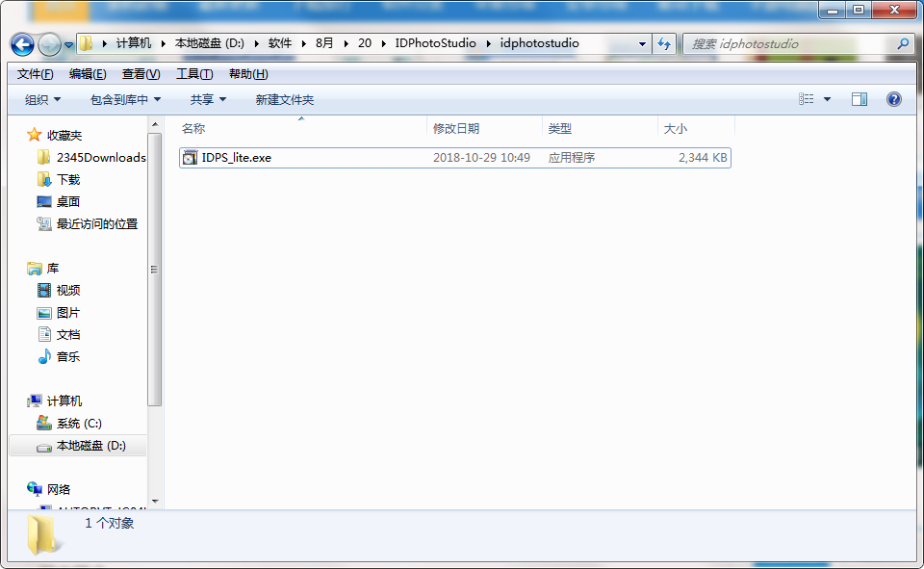Click the folder icon in the address bar
The width and height of the screenshot is (924, 569).
(86, 43)
